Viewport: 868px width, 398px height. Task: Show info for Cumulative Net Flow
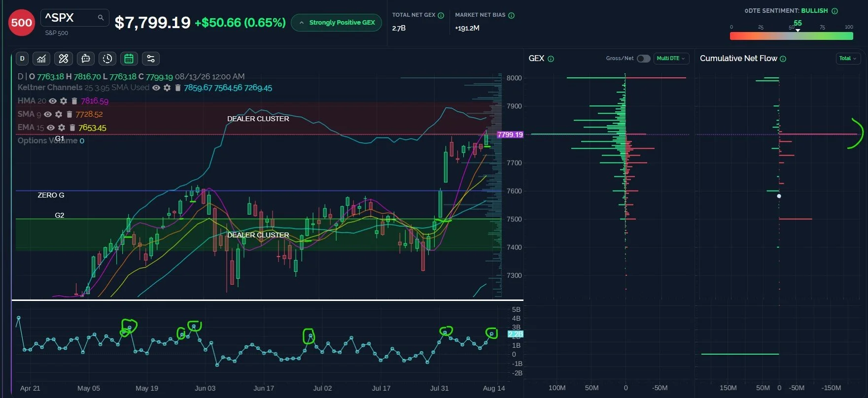click(x=783, y=59)
